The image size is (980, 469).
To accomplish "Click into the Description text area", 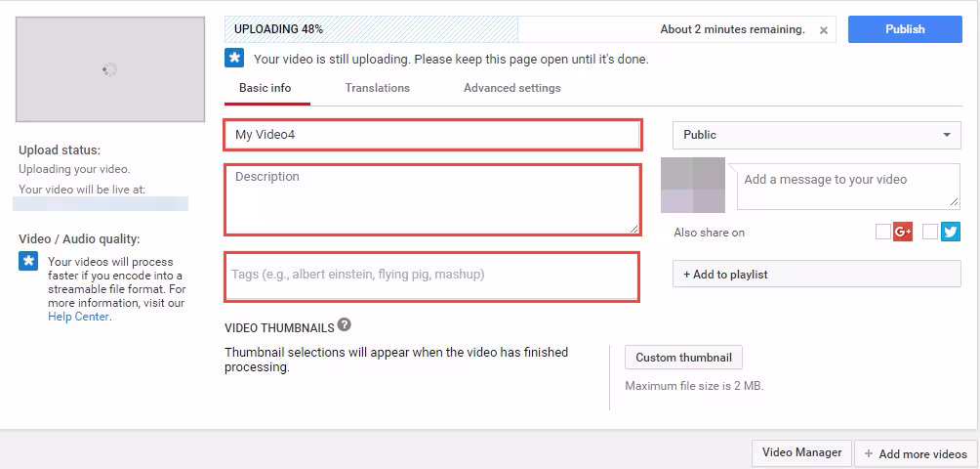I will pyautogui.click(x=432, y=199).
